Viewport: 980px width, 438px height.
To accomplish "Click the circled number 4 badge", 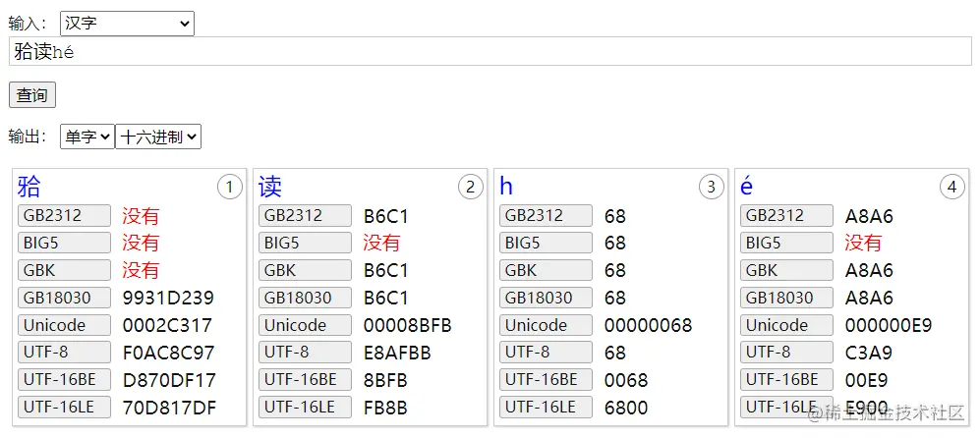I will tap(951, 187).
